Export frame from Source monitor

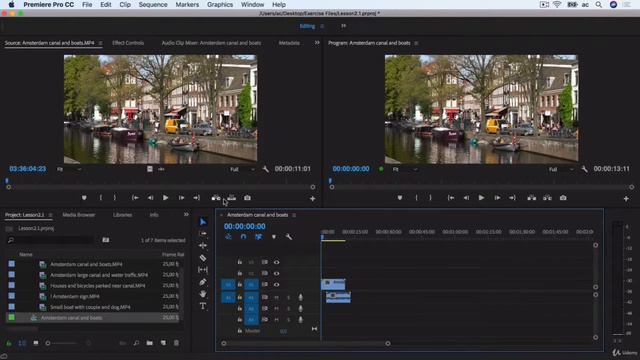click(x=247, y=198)
